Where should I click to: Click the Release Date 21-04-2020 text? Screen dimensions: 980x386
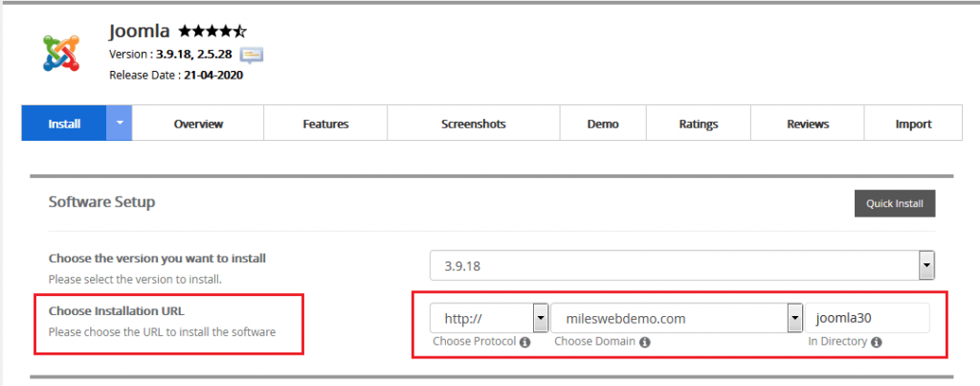tap(176, 76)
